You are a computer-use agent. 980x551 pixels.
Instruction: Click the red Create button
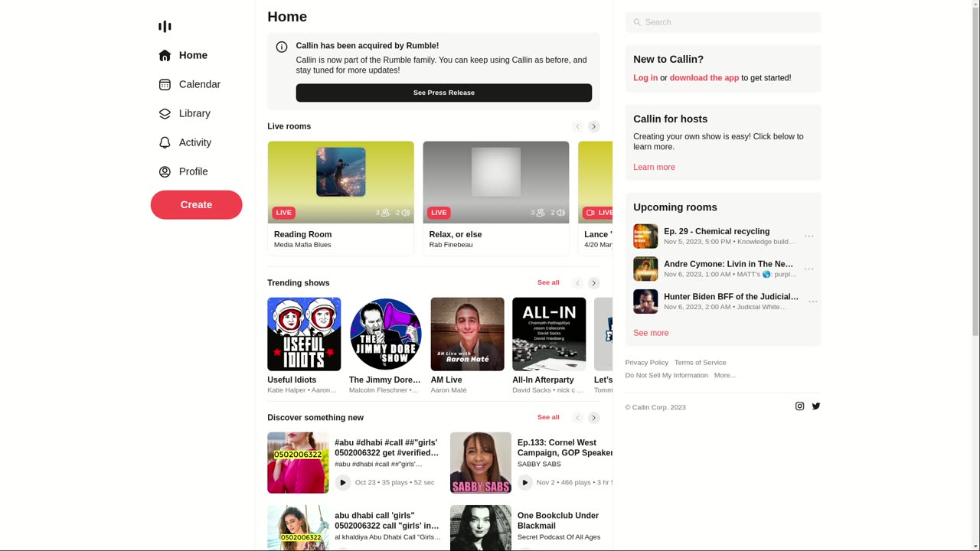pos(196,205)
